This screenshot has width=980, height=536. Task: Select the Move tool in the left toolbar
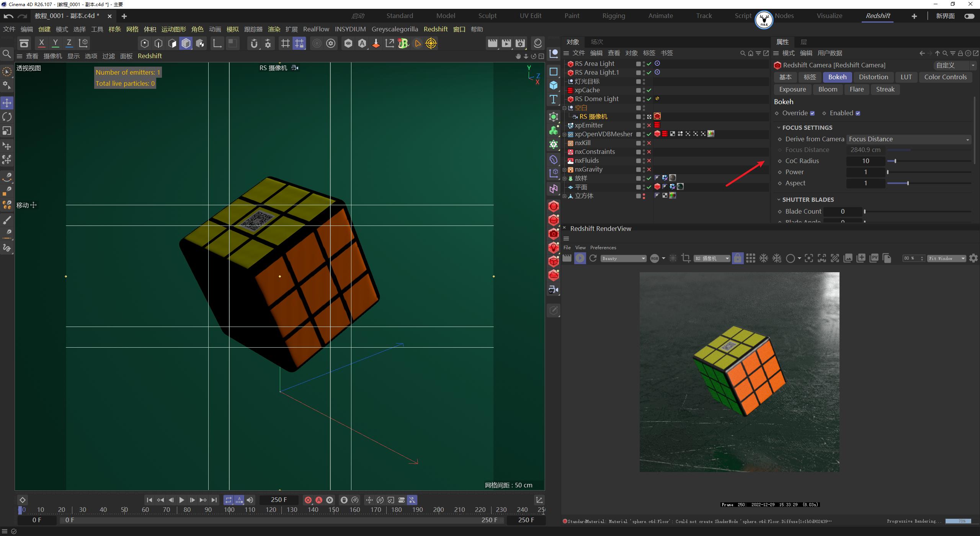pyautogui.click(x=7, y=103)
